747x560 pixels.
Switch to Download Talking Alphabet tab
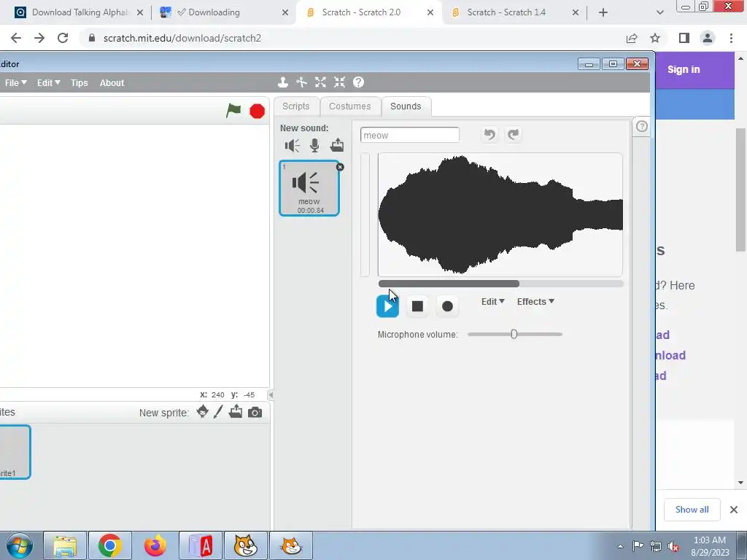79,12
